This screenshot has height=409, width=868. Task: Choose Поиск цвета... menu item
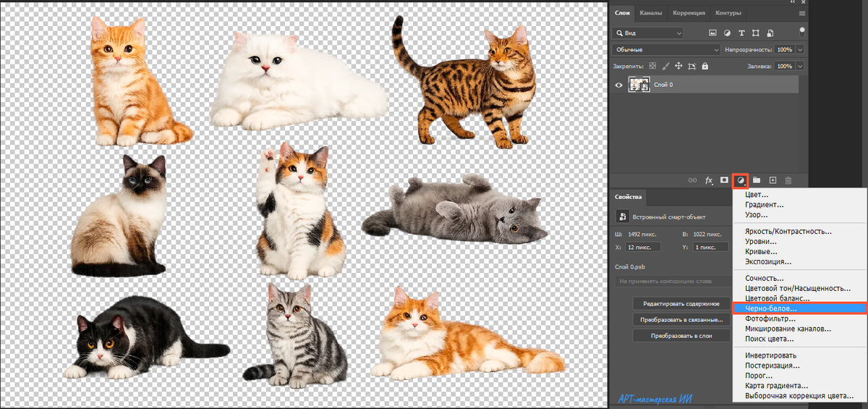799,339
